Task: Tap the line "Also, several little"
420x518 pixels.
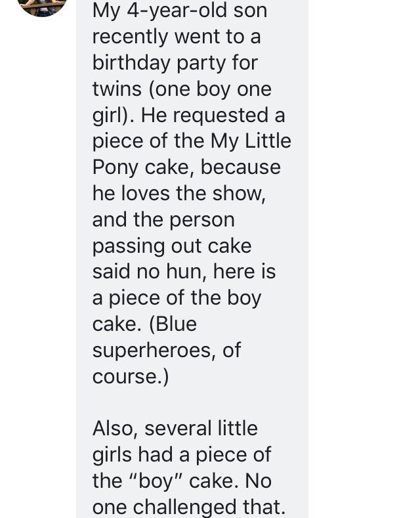Action: point(175,429)
